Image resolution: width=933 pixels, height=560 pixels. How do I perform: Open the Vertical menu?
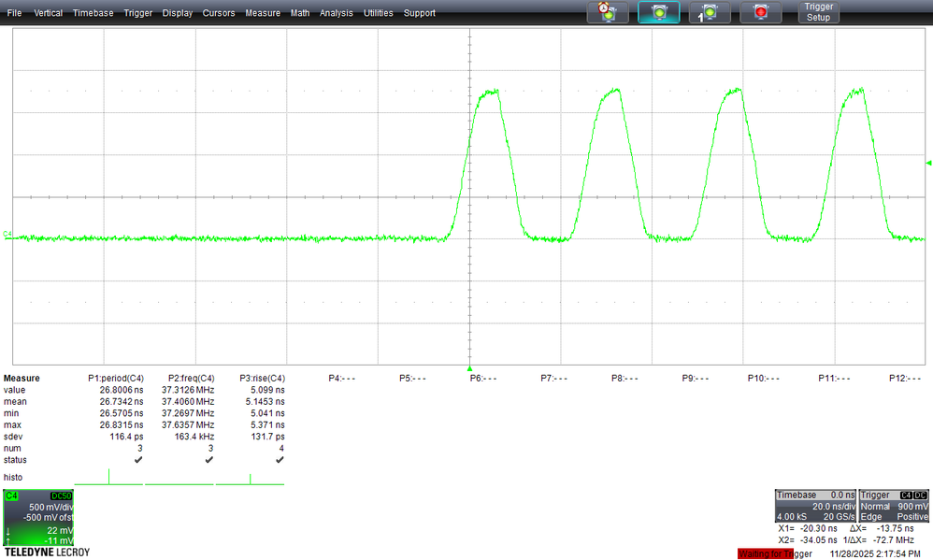coord(49,12)
